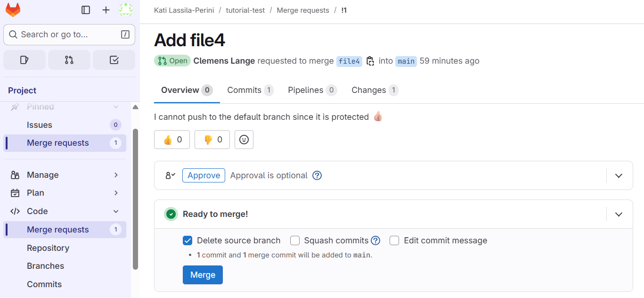The height and width of the screenshot is (298, 644).
Task: Expand the approval section chevron
Action: pos(619,175)
